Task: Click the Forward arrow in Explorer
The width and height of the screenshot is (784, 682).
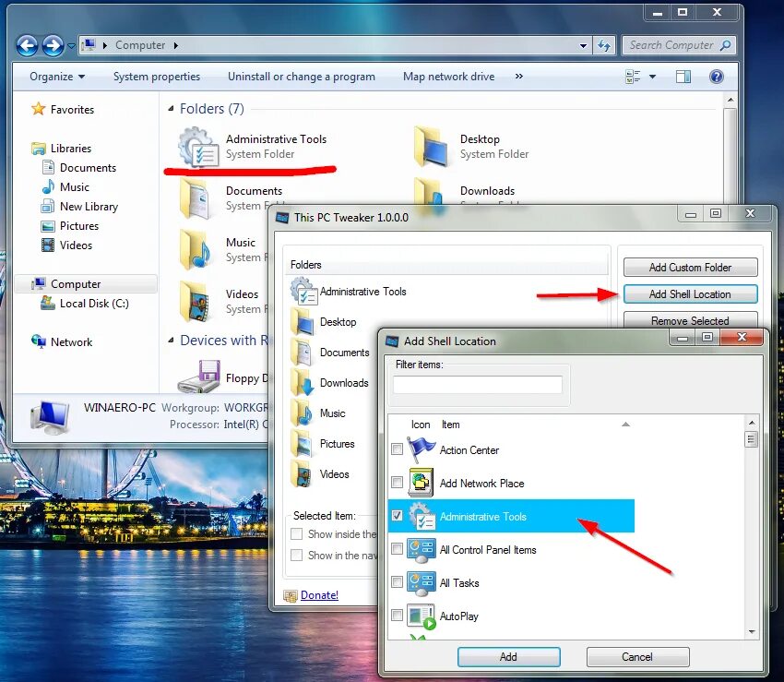Action: [x=53, y=45]
